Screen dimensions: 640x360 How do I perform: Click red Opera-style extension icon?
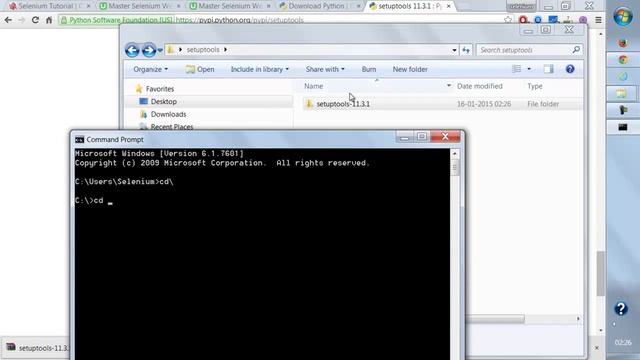pyautogui.click(x=523, y=20)
